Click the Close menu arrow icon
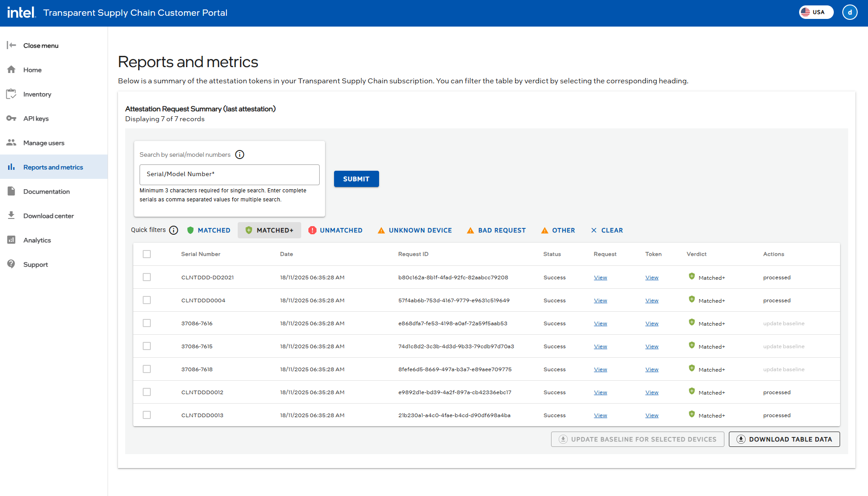868x496 pixels. [11, 45]
